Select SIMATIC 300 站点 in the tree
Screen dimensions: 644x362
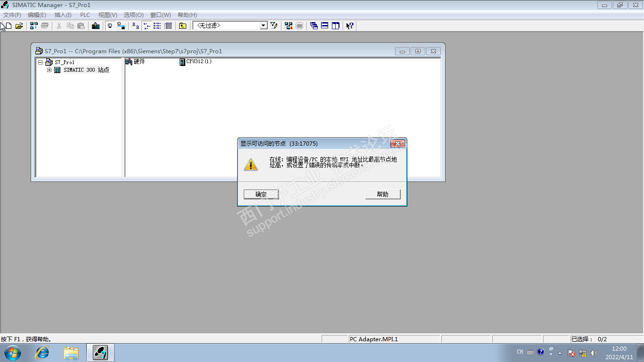click(x=86, y=70)
